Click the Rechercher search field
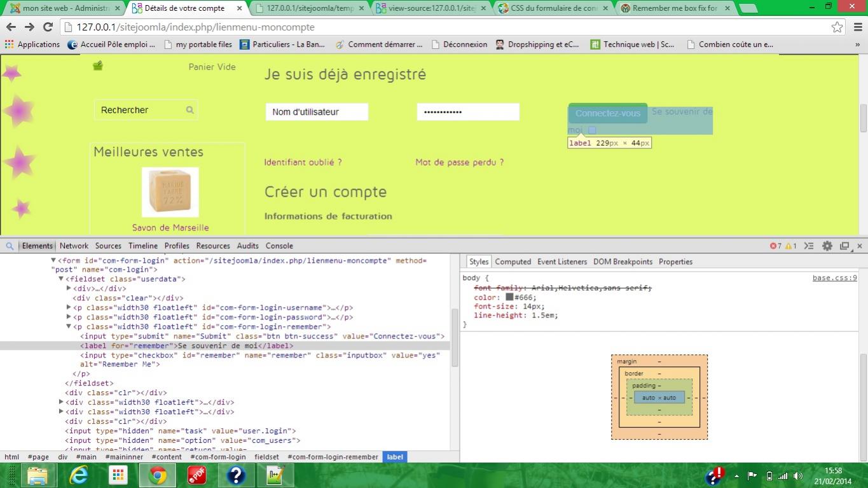This screenshot has height=488, width=868. click(x=146, y=110)
